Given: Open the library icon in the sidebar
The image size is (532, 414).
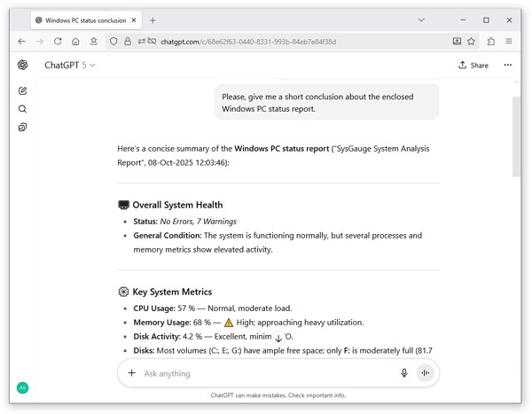Looking at the screenshot, I should pyautogui.click(x=22, y=128).
